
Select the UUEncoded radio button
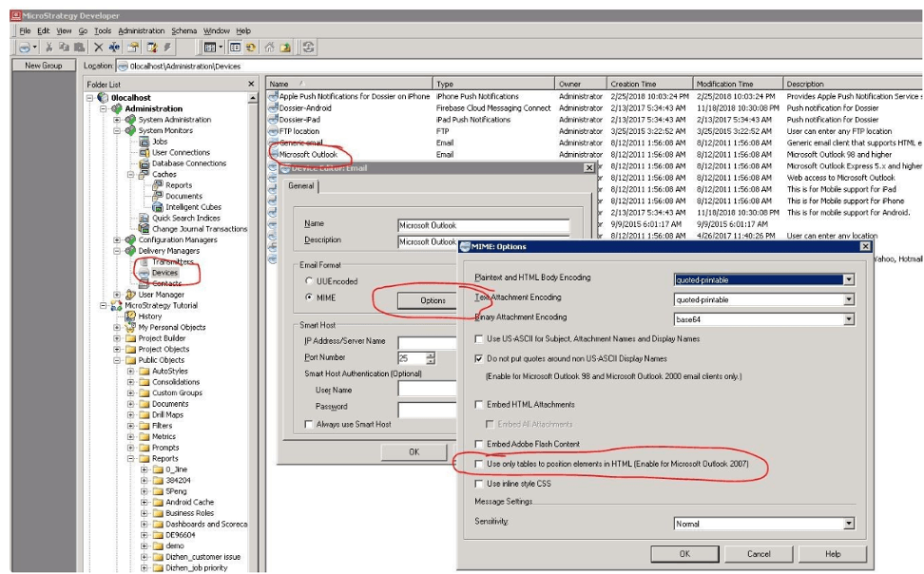[x=309, y=281]
